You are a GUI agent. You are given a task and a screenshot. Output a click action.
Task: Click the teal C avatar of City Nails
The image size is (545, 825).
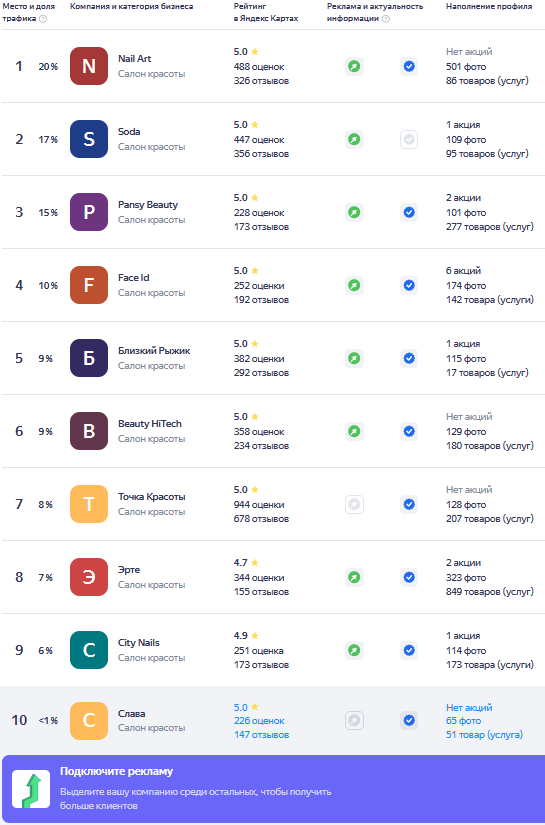[89, 650]
